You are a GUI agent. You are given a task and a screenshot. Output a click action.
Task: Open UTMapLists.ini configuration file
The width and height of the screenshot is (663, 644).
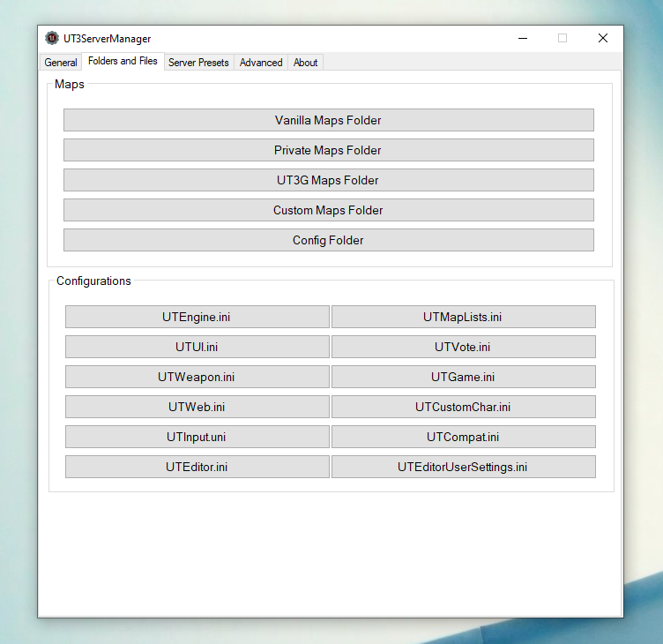pyautogui.click(x=464, y=317)
